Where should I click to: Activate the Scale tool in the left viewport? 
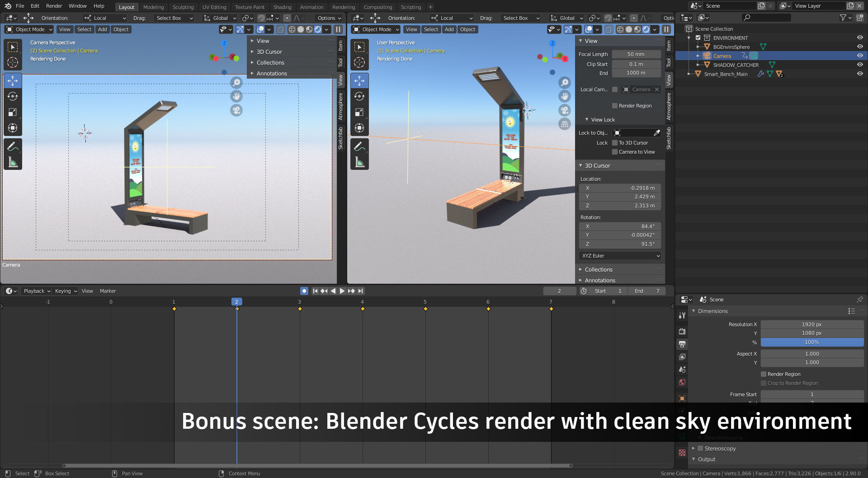[x=13, y=112]
